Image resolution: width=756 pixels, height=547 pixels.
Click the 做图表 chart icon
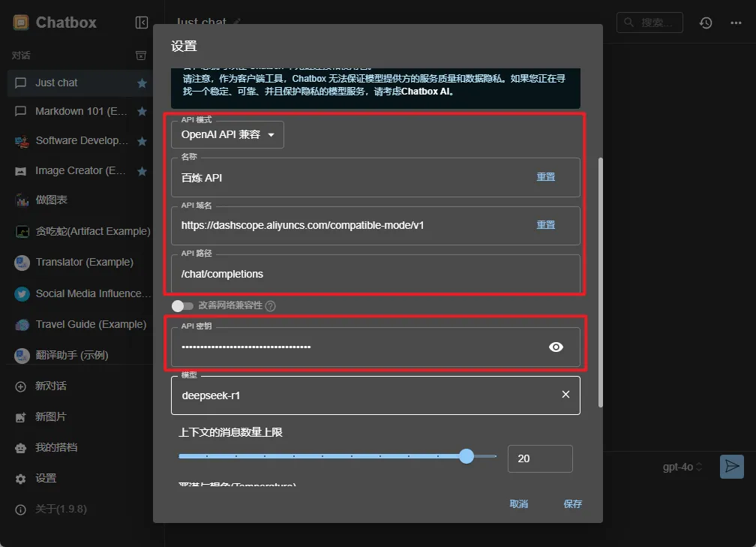[22, 200]
